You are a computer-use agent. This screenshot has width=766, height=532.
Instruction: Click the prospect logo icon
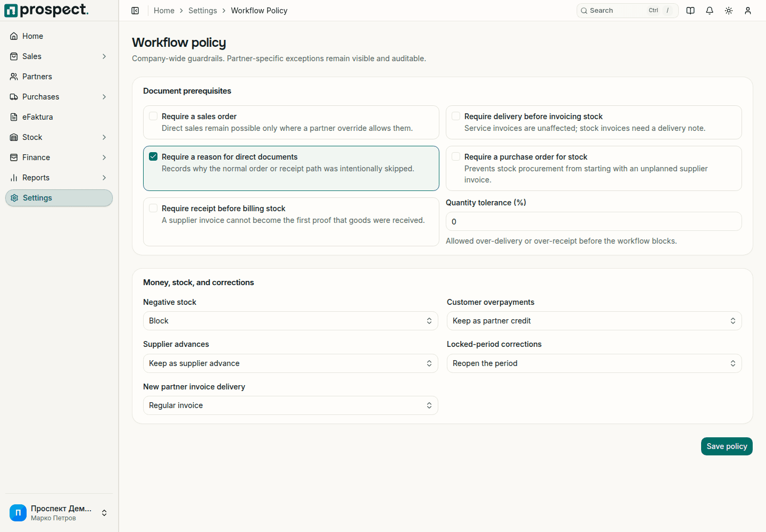click(11, 11)
